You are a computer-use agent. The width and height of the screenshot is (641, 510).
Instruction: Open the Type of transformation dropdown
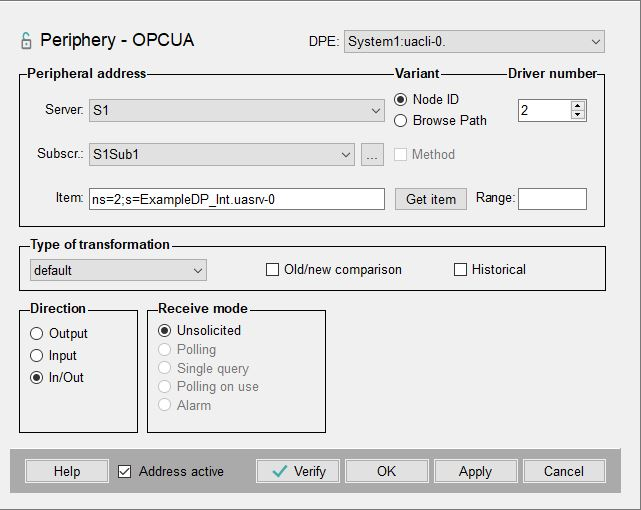coord(197,270)
